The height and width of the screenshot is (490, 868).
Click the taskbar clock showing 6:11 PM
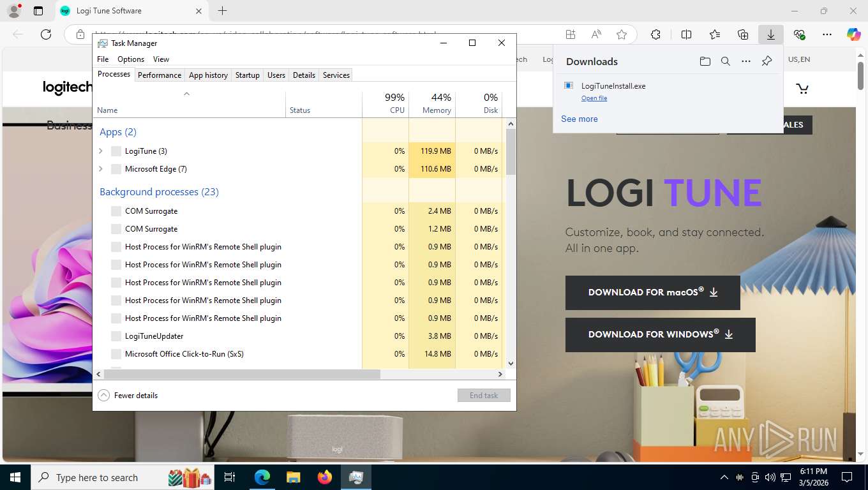click(x=812, y=477)
